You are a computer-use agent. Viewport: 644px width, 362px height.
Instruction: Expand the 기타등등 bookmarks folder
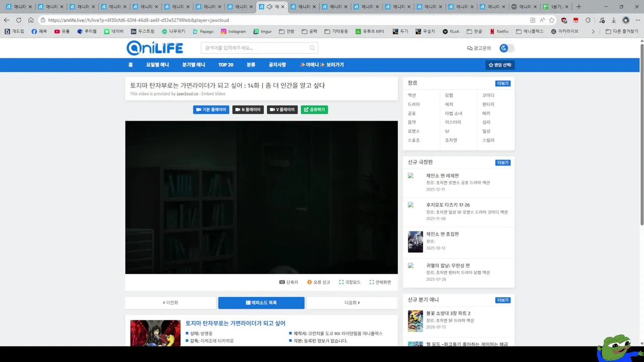tap(337, 31)
